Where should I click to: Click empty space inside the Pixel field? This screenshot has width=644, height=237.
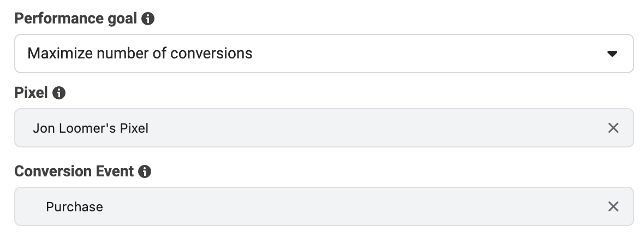(369, 128)
